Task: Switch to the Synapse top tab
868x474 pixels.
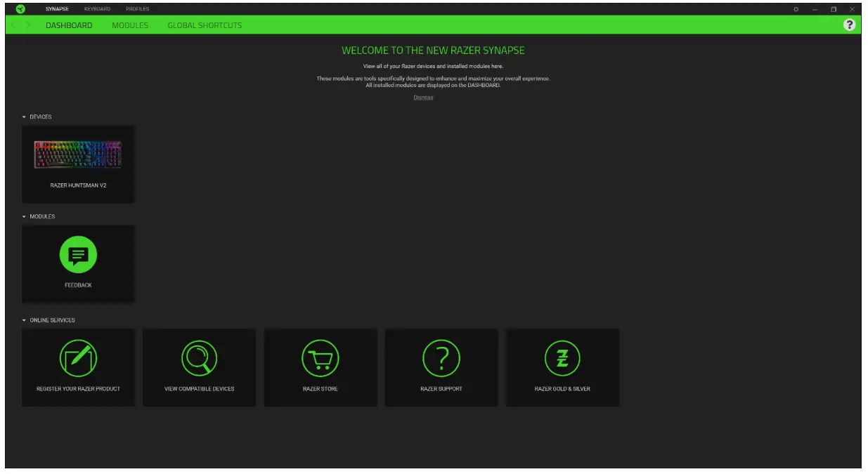Action: coord(57,9)
